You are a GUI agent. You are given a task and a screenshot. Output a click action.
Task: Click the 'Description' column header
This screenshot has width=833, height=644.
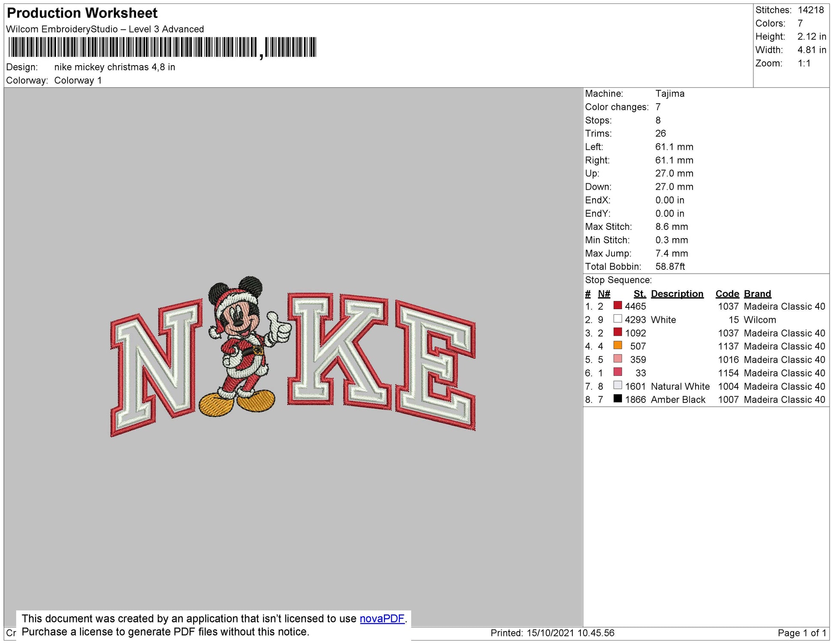(677, 294)
